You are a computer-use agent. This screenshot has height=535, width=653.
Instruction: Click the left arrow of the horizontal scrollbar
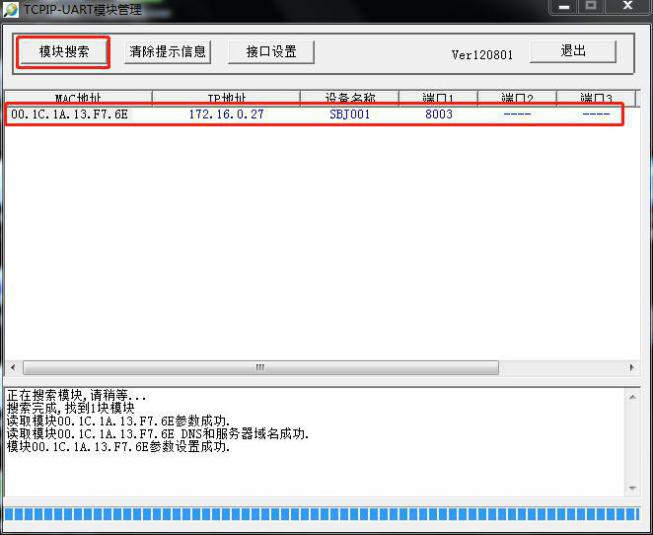point(13,368)
